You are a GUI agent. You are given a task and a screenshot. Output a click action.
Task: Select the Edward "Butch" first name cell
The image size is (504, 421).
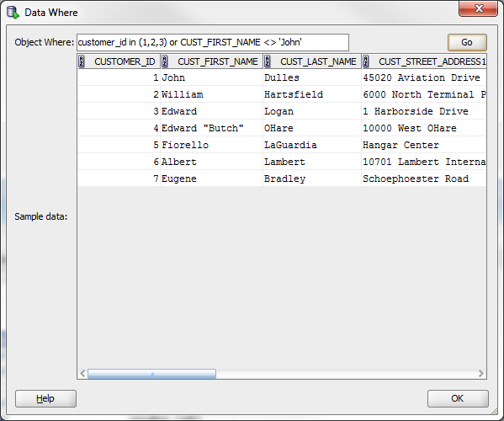[x=211, y=128]
